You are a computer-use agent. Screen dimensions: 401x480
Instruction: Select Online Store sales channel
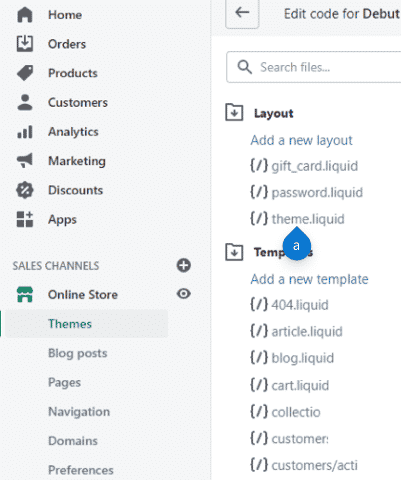(x=83, y=294)
